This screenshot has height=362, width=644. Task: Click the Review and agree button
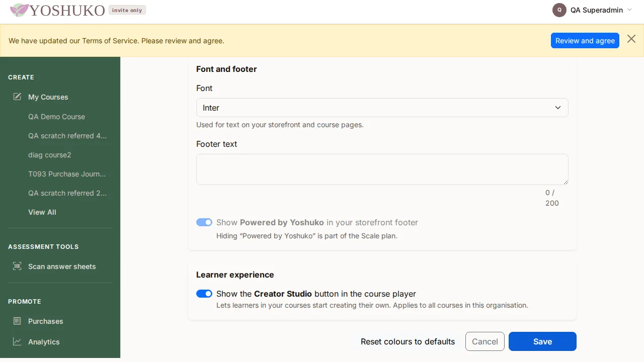pyautogui.click(x=585, y=41)
